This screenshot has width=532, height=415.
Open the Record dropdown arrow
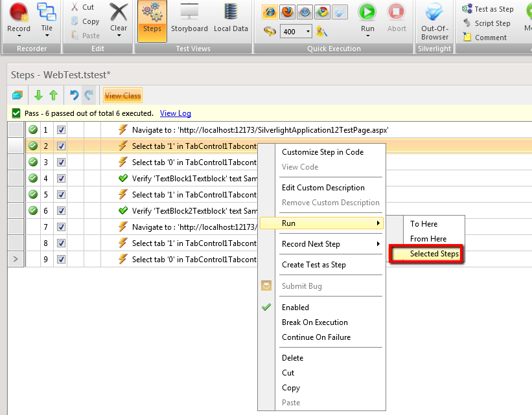pyautogui.click(x=19, y=36)
